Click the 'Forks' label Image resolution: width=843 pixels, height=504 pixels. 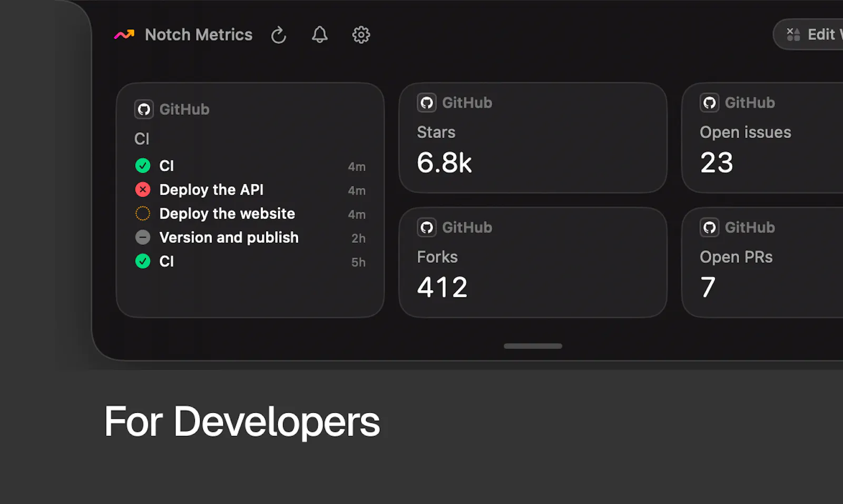pyautogui.click(x=437, y=257)
